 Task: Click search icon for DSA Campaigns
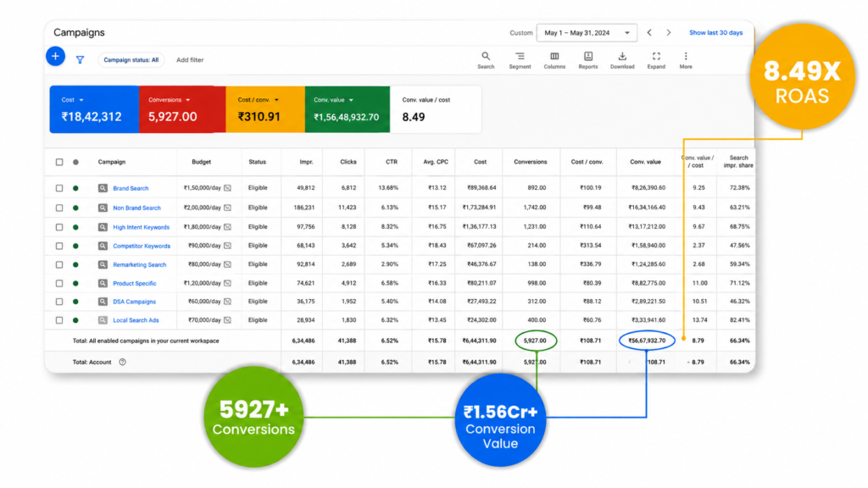(x=103, y=302)
